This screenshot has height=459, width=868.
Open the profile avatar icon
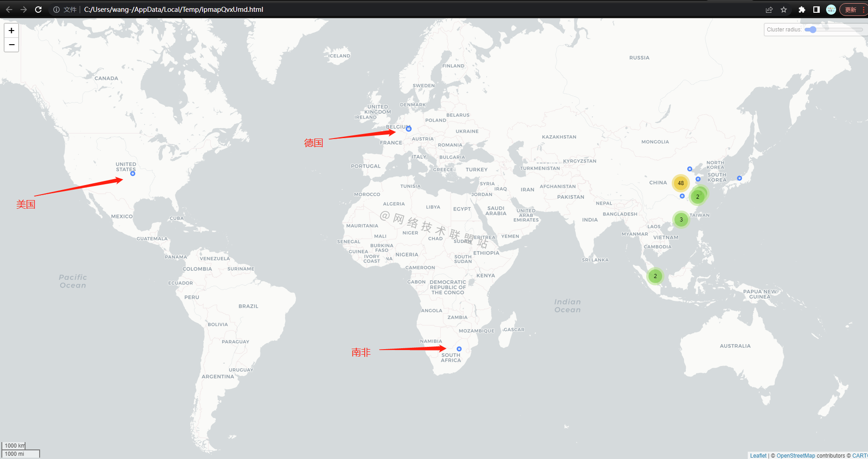(x=831, y=10)
